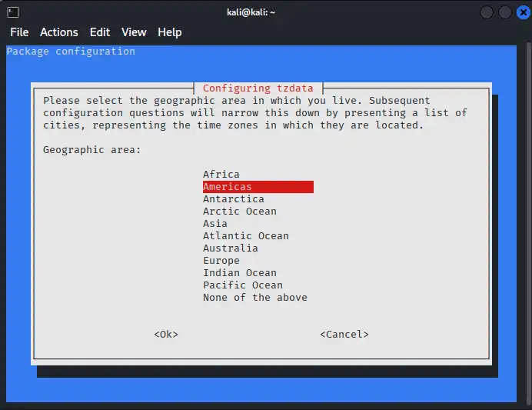Image resolution: width=532 pixels, height=410 pixels.
Task: Open the Help menu
Action: pyautogui.click(x=170, y=32)
